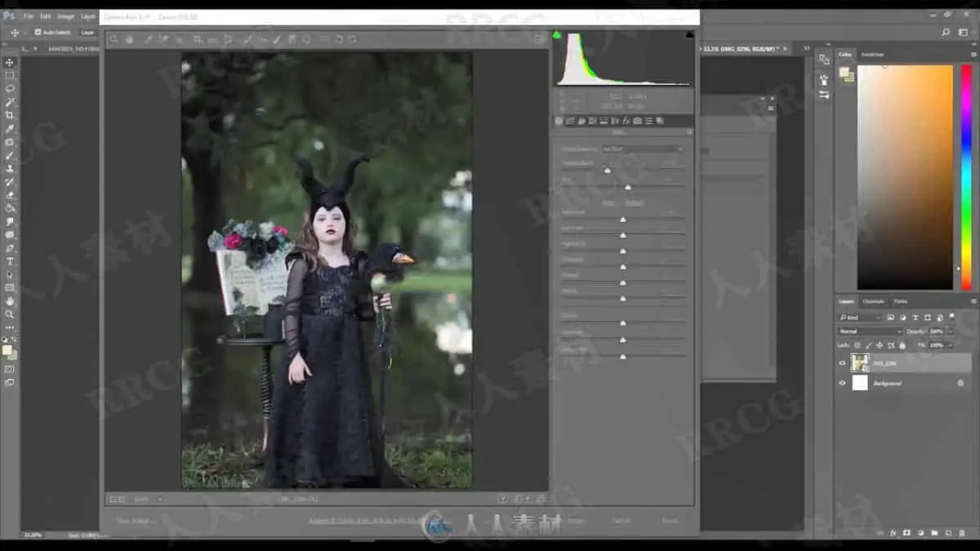Toggle Camera Raw full screen mode
The height and width of the screenshot is (551, 980).
pyautogui.click(x=538, y=39)
